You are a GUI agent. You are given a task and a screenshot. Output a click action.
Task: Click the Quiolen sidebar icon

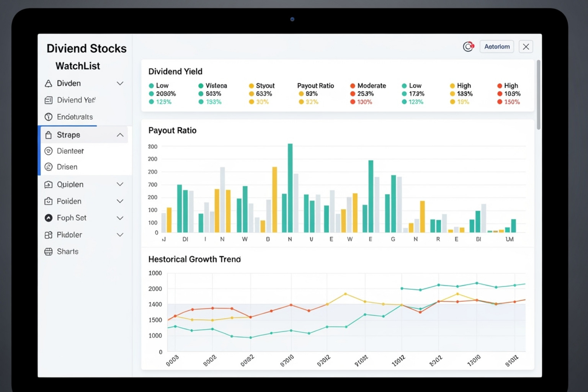point(49,185)
